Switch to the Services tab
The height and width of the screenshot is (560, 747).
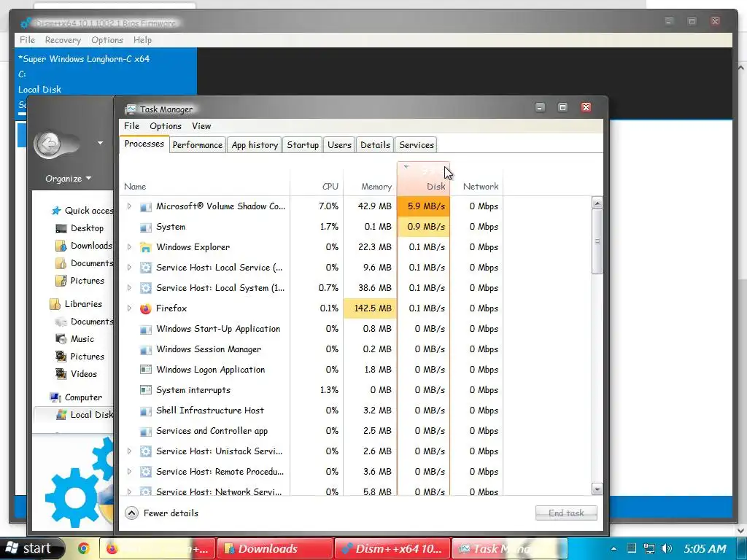[417, 145]
